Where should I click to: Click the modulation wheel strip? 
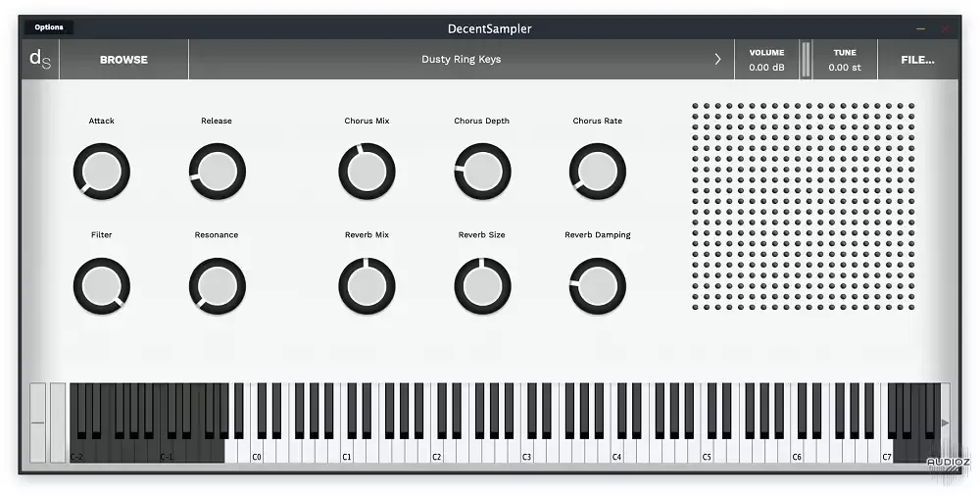click(x=58, y=422)
